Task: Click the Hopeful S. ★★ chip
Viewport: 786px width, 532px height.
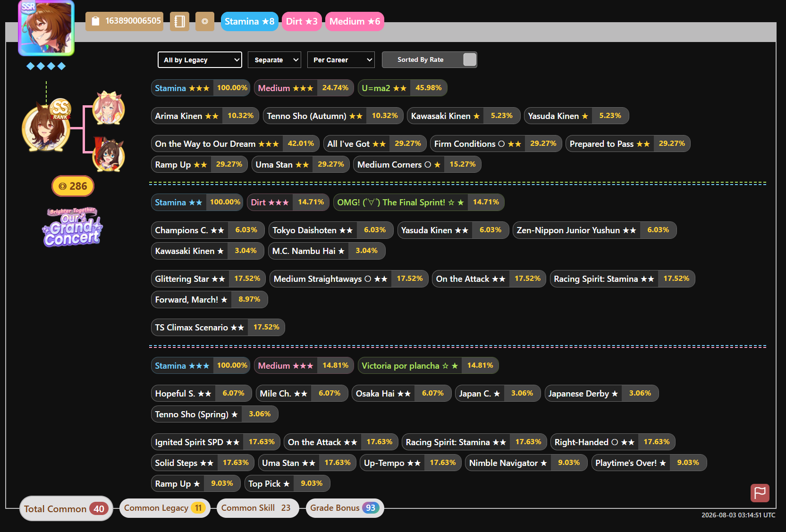Action: 202,393
